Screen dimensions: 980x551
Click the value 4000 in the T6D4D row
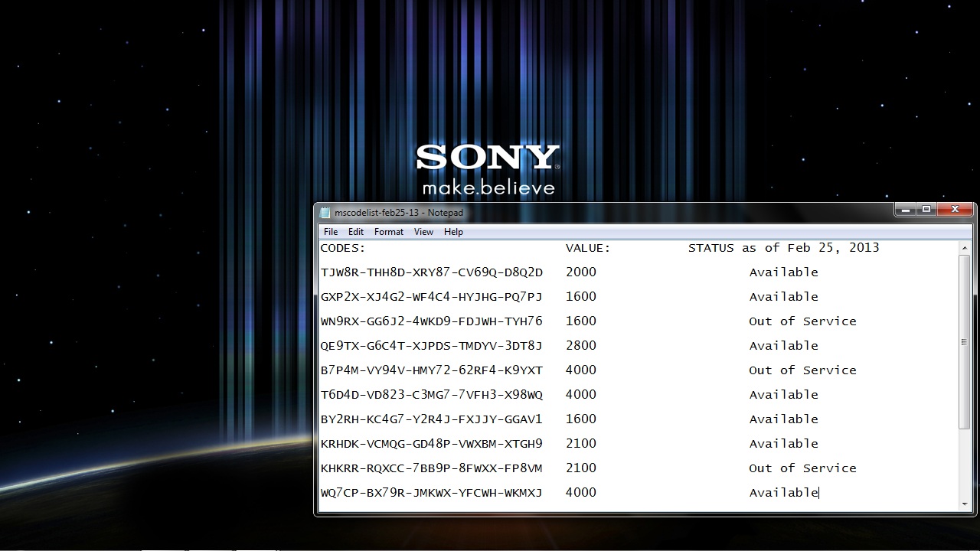point(580,395)
